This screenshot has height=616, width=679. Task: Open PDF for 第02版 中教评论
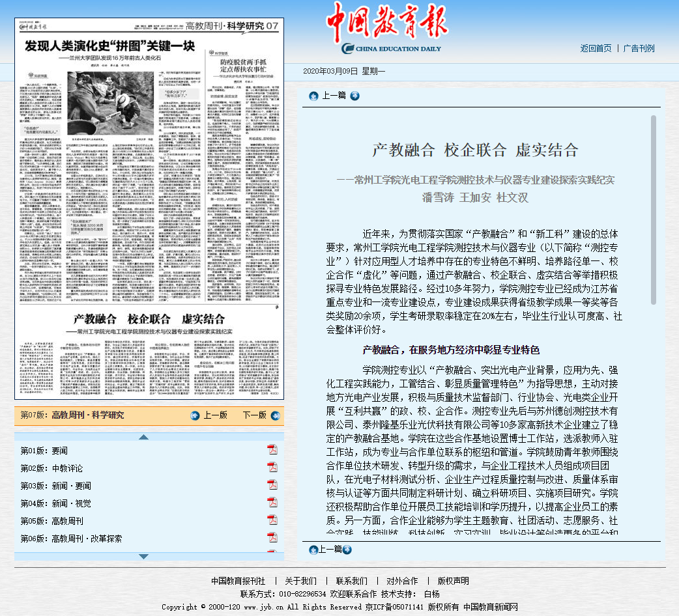(272, 468)
